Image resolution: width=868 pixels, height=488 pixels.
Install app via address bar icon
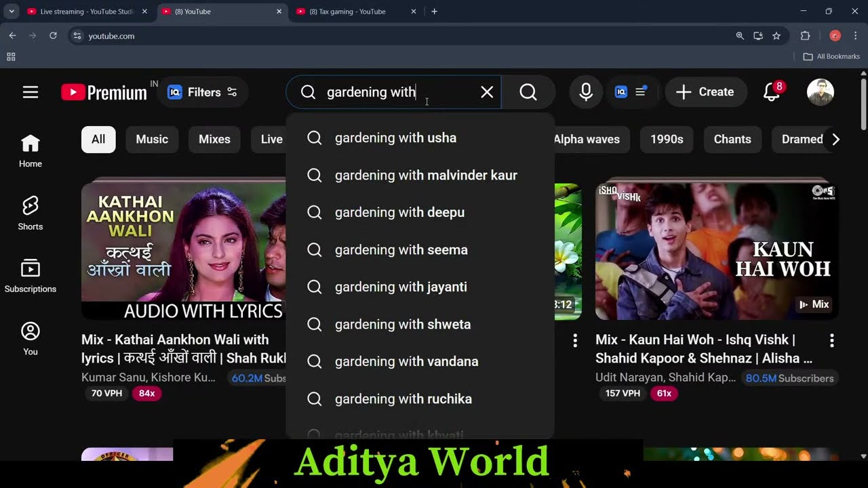coord(758,36)
